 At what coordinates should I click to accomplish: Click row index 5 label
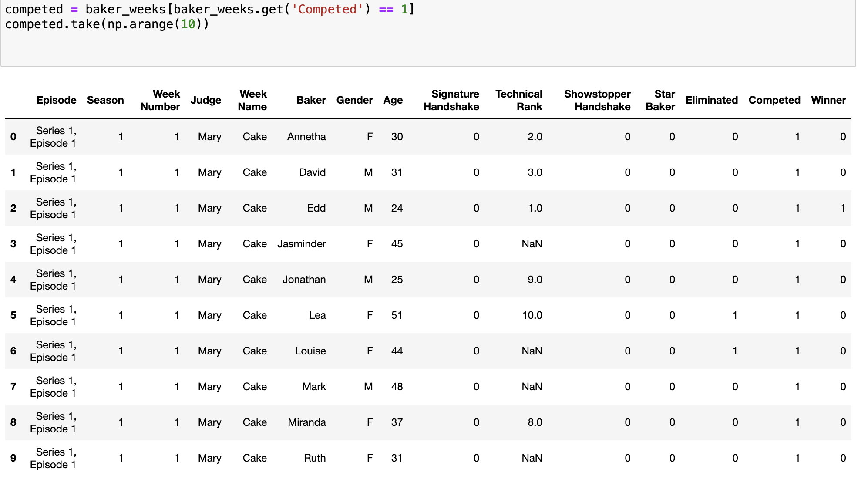click(13, 315)
